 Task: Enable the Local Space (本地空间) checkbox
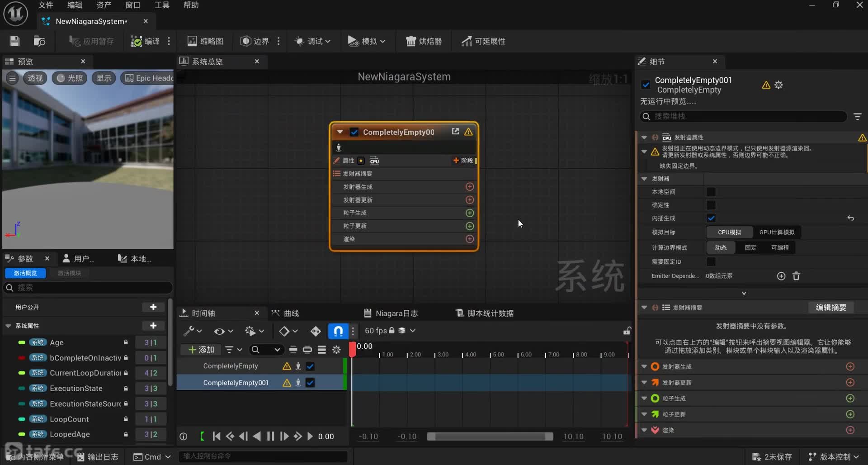point(711,192)
